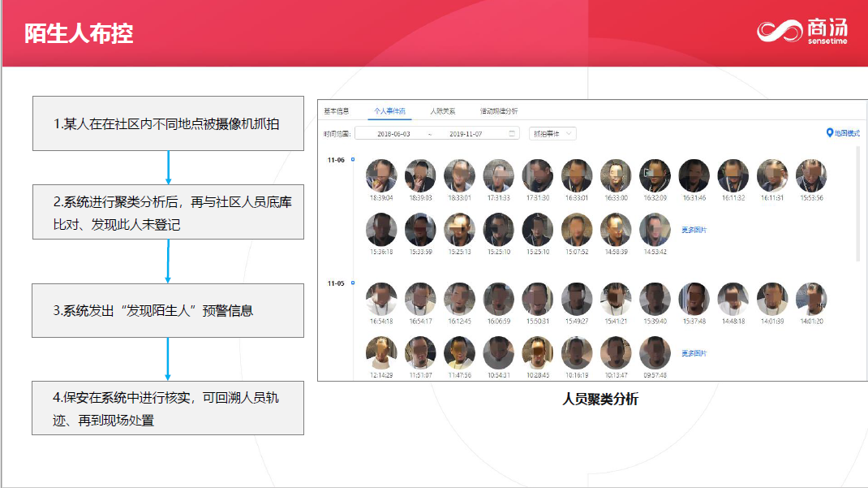Screen dimensions: 868x488
Task: View the snapshot at 16:06:59
Action: click(x=499, y=299)
